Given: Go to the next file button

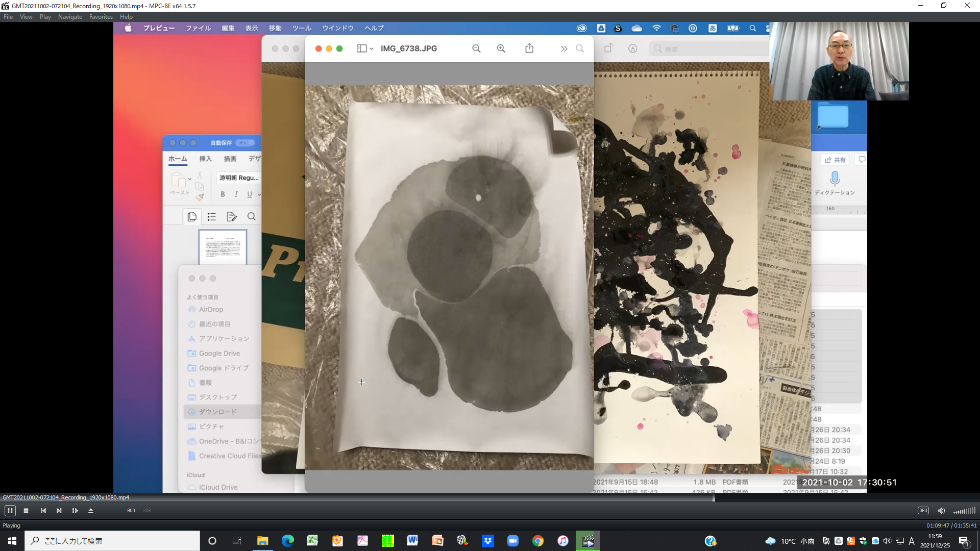Looking at the screenshot, I should (x=59, y=511).
